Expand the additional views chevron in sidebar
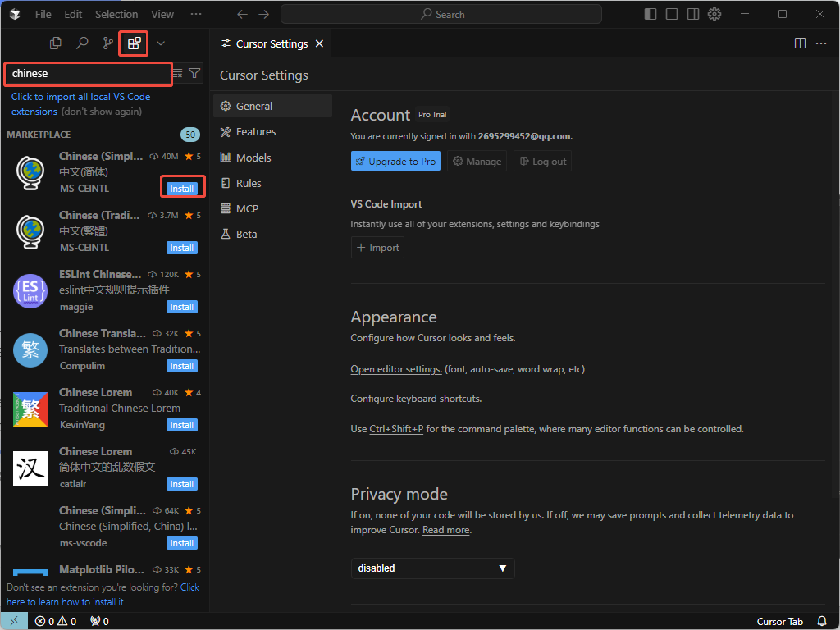This screenshot has width=840, height=630. (160, 43)
